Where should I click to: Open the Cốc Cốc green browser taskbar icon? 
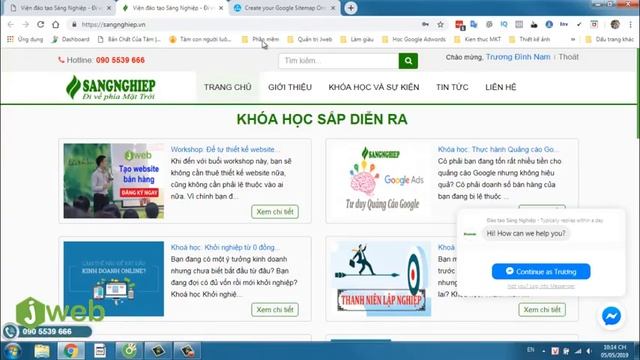pyautogui.click(x=129, y=351)
